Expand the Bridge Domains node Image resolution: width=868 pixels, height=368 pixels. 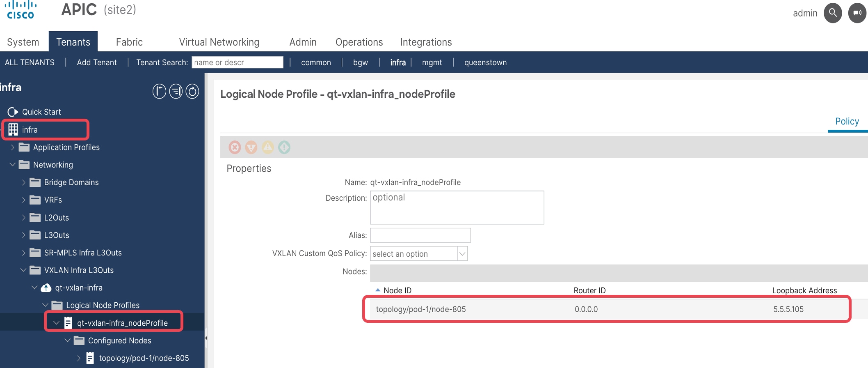(23, 182)
